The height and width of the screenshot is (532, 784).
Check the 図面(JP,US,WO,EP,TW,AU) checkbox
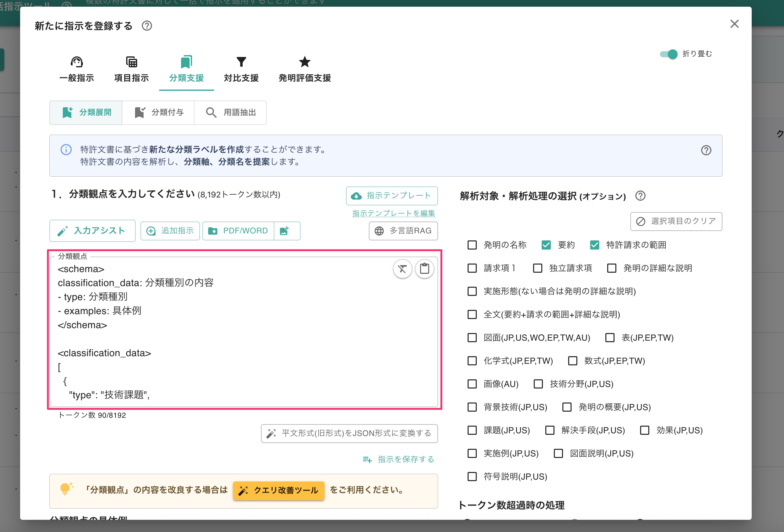472,338
